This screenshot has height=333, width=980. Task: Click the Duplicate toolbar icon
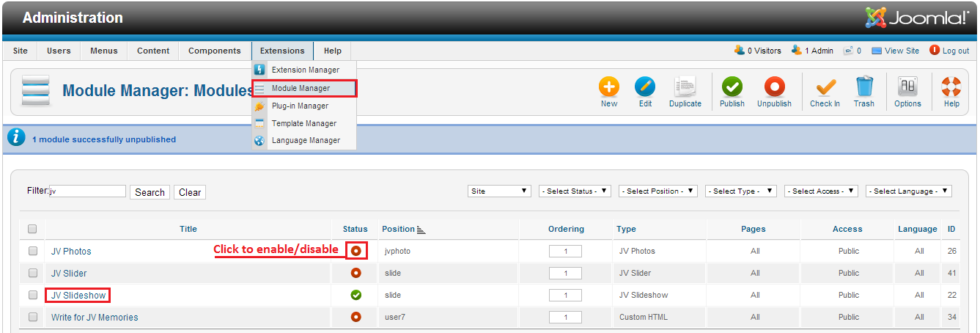click(685, 87)
